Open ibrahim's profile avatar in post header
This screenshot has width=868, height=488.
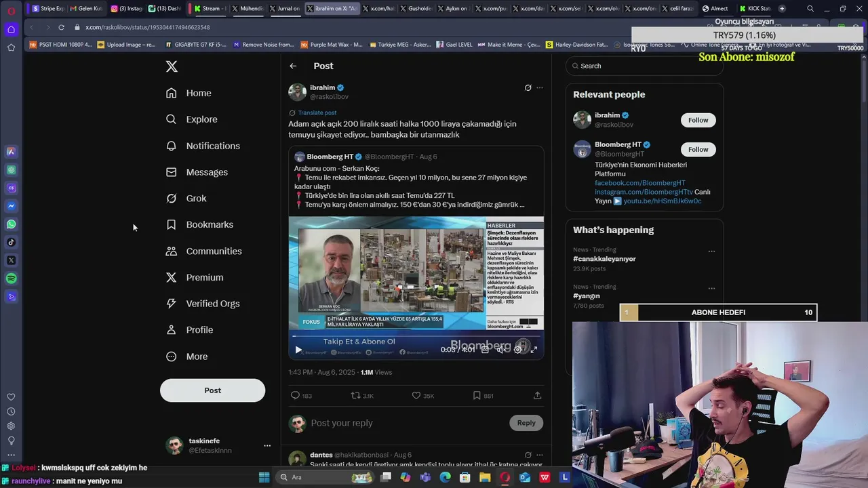297,92
